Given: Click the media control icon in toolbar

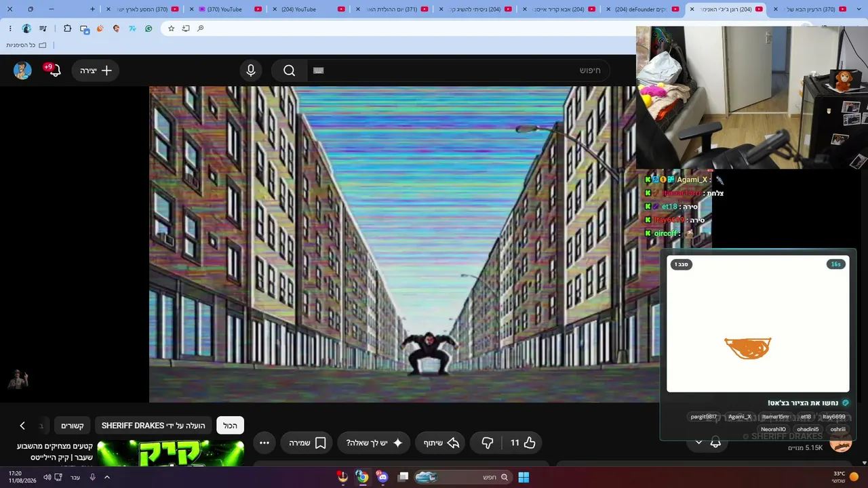Looking at the screenshot, I should click(41, 28).
